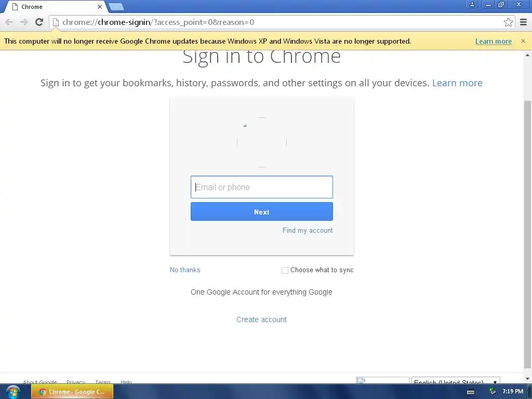
Task: Click the scrollbar down arrow
Action: (527, 379)
